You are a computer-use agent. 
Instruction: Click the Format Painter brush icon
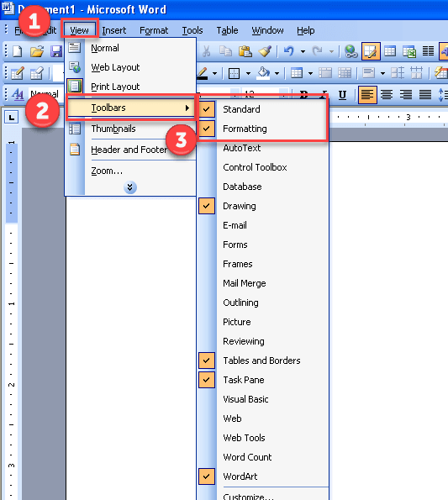[265, 51]
